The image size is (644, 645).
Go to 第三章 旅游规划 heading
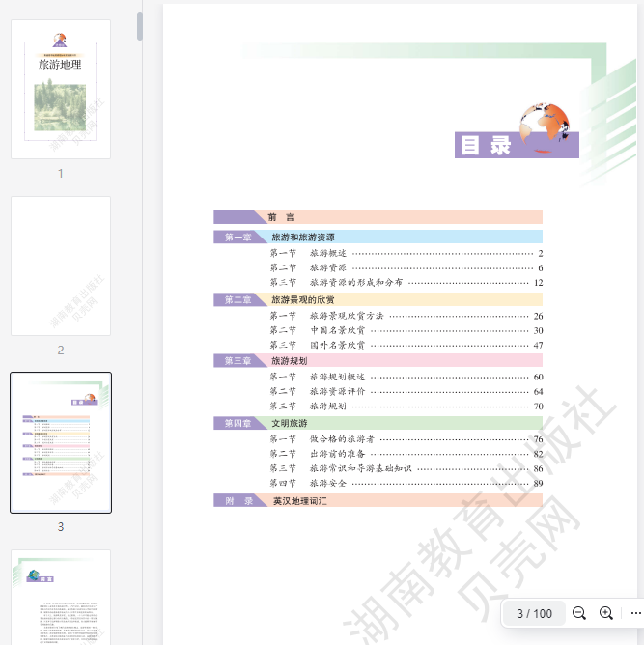coord(290,361)
